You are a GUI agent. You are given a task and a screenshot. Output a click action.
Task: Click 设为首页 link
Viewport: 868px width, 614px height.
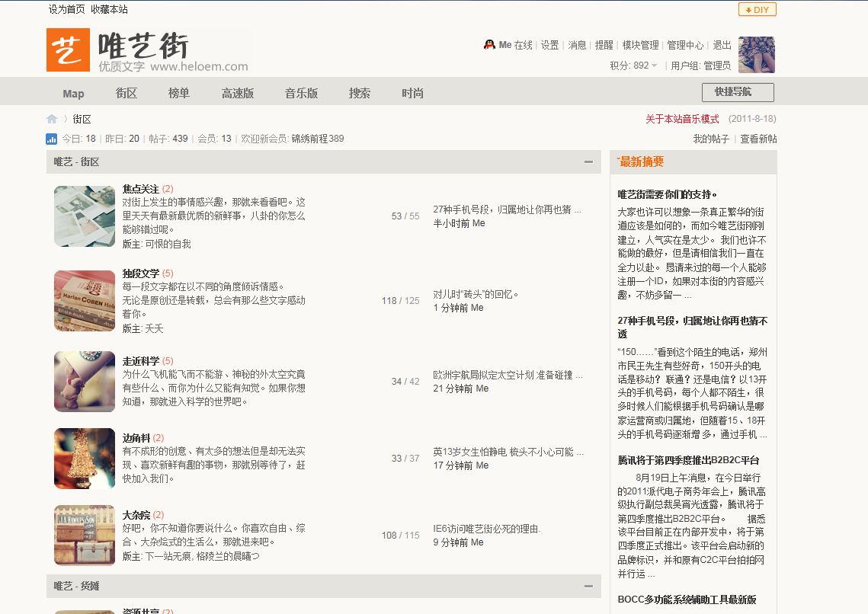pos(66,9)
